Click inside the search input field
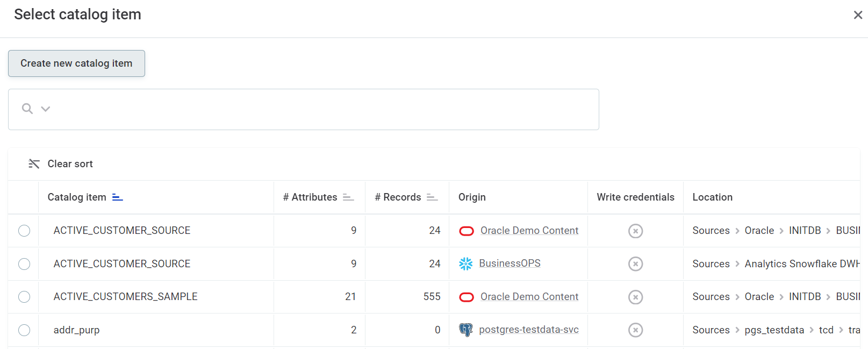 (x=322, y=109)
